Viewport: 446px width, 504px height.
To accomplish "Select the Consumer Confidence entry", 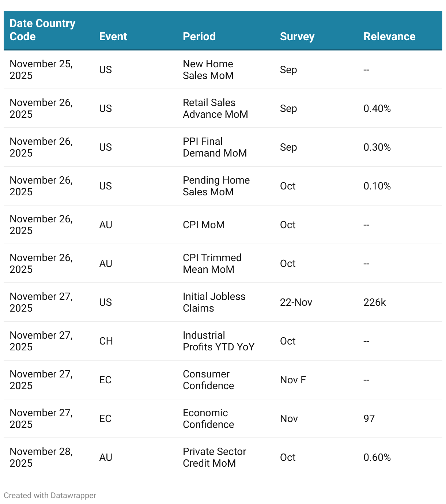I will [208, 380].
